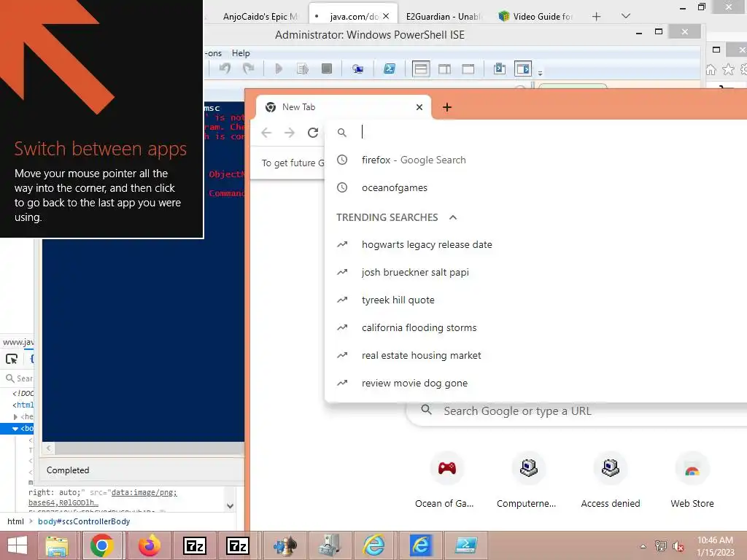Choose the firefox - Google Search suggestion
This screenshot has height=560, width=747.
tap(535, 160)
